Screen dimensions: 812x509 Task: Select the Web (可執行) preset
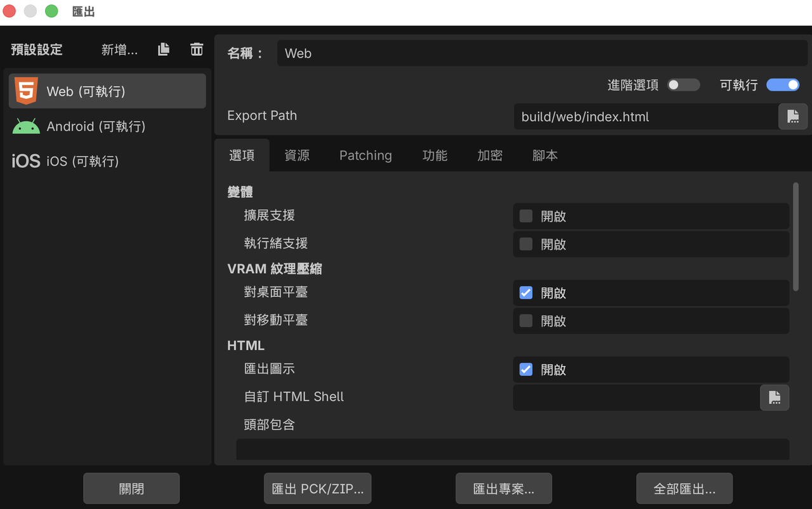tap(107, 91)
